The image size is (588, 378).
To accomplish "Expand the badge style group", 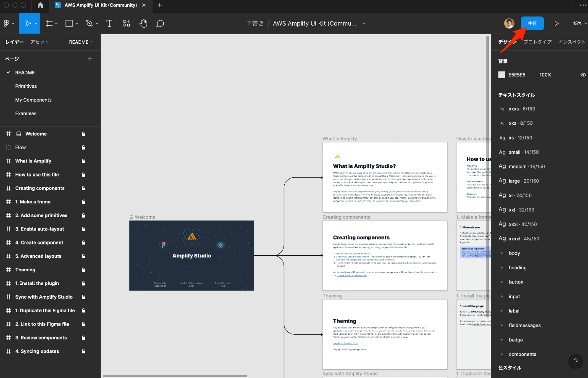I will pyautogui.click(x=502, y=340).
